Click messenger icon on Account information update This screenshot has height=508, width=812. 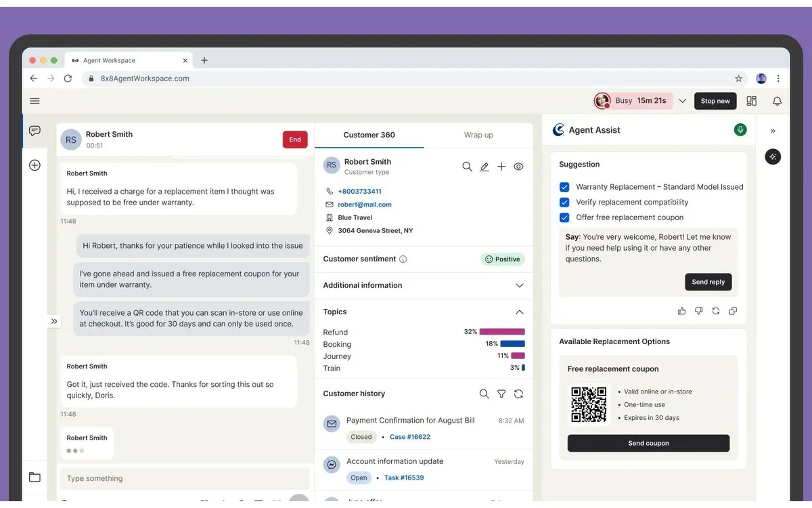[x=332, y=465]
